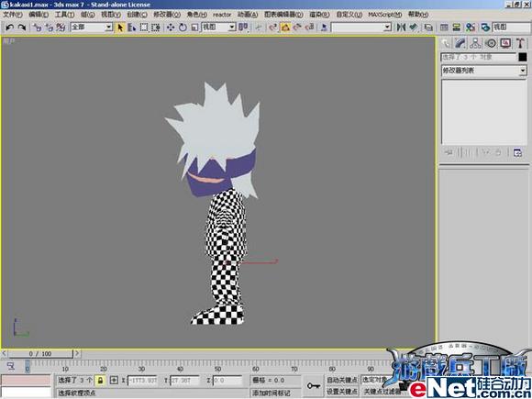Open the Layer Manager icon
The width and height of the screenshot is (532, 399).
[428, 28]
